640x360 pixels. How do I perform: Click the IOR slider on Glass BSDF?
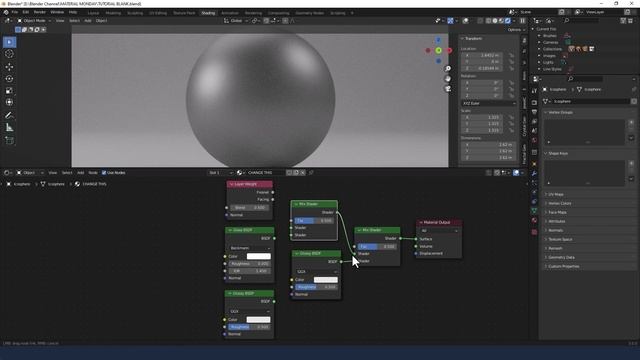click(x=250, y=271)
